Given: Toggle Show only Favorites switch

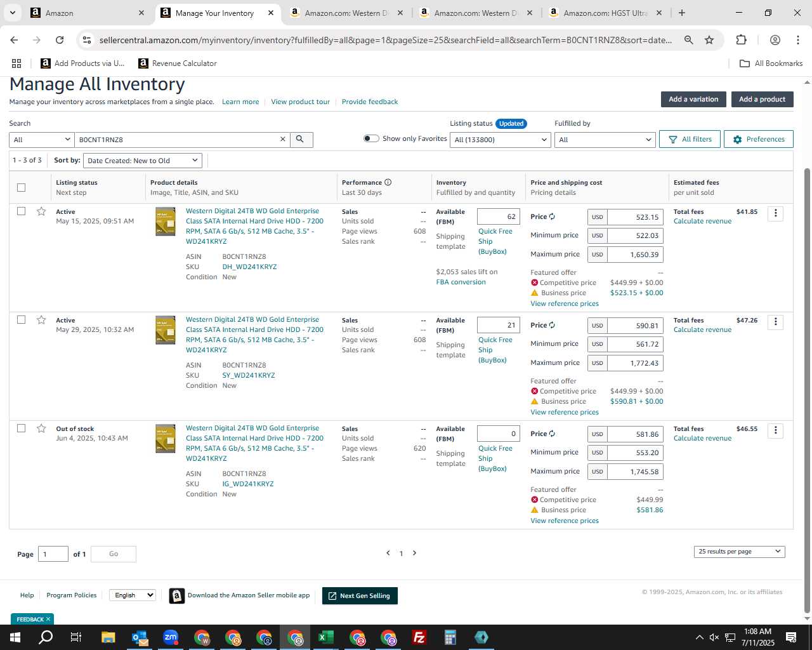Looking at the screenshot, I should (371, 138).
